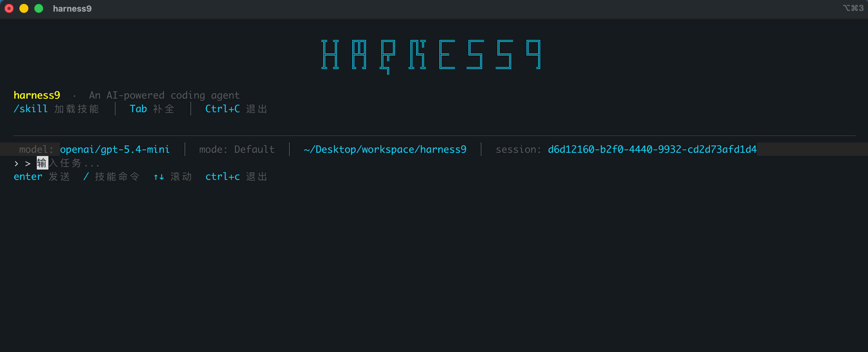Viewport: 868px width, 352px height.
Task: Click the '/ 技能命令' footer hint
Action: point(111,177)
